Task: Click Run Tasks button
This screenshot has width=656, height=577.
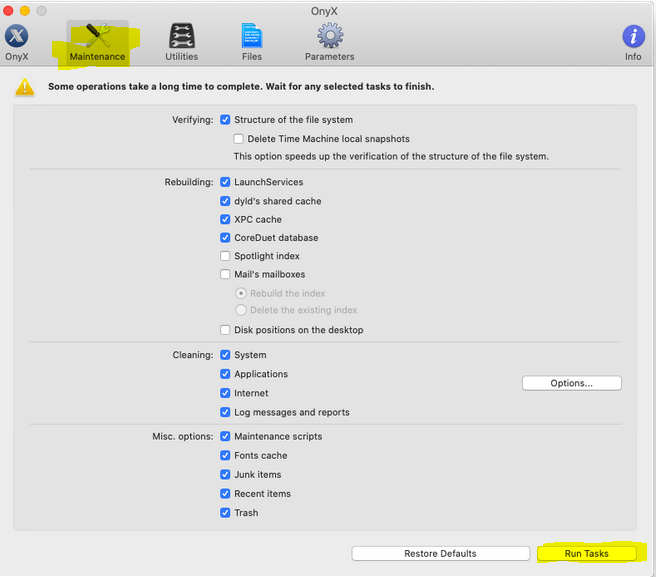Action: (x=587, y=554)
